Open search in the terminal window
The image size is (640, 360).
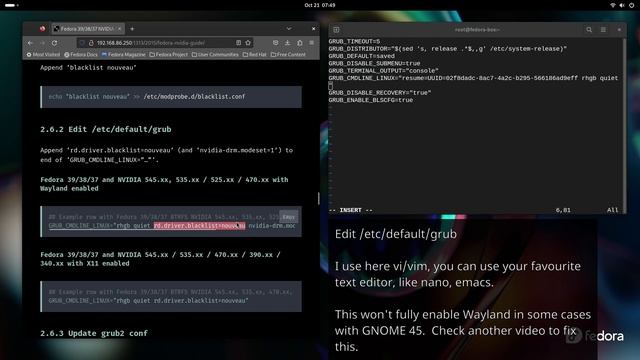(x=589, y=30)
